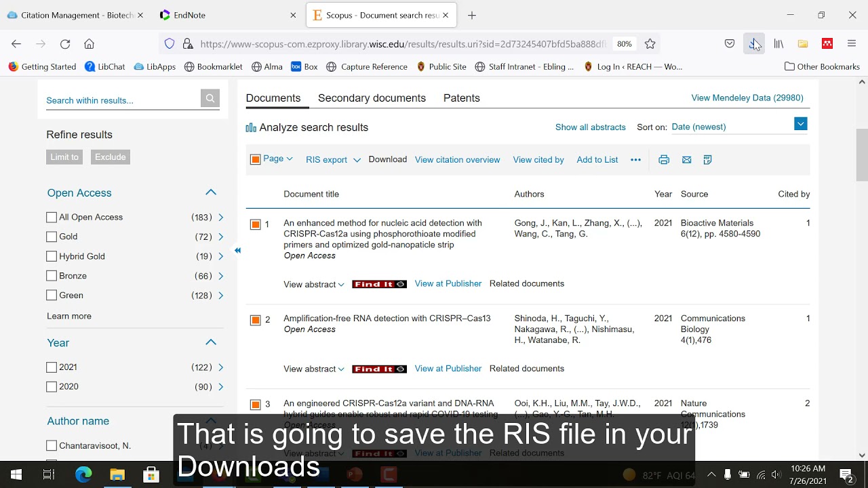Viewport: 868px width, 488px height.
Task: Switch to Secondary documents tab
Action: click(372, 98)
